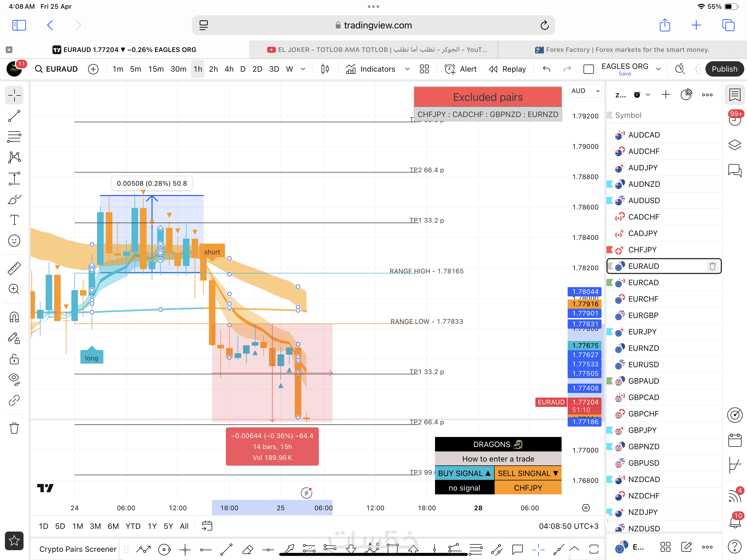The width and height of the screenshot is (747, 560).
Task: Toggle lock all drawings
Action: click(x=14, y=359)
